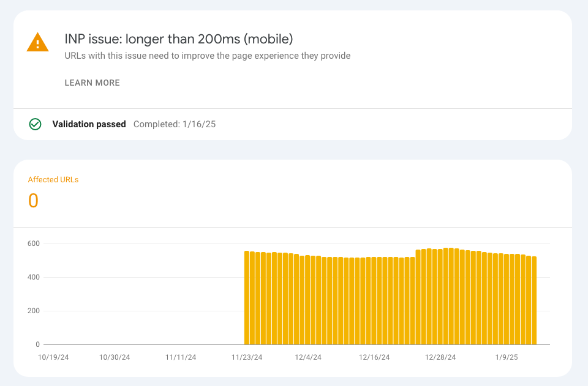Click the orange Affected URLs count 0
588x386 pixels.
[x=33, y=201]
